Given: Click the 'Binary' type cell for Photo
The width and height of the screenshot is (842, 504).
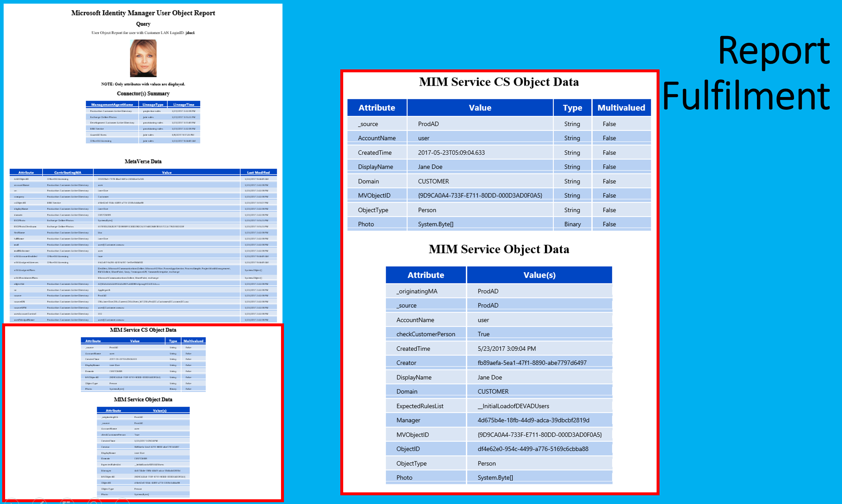Looking at the screenshot, I should click(x=572, y=224).
